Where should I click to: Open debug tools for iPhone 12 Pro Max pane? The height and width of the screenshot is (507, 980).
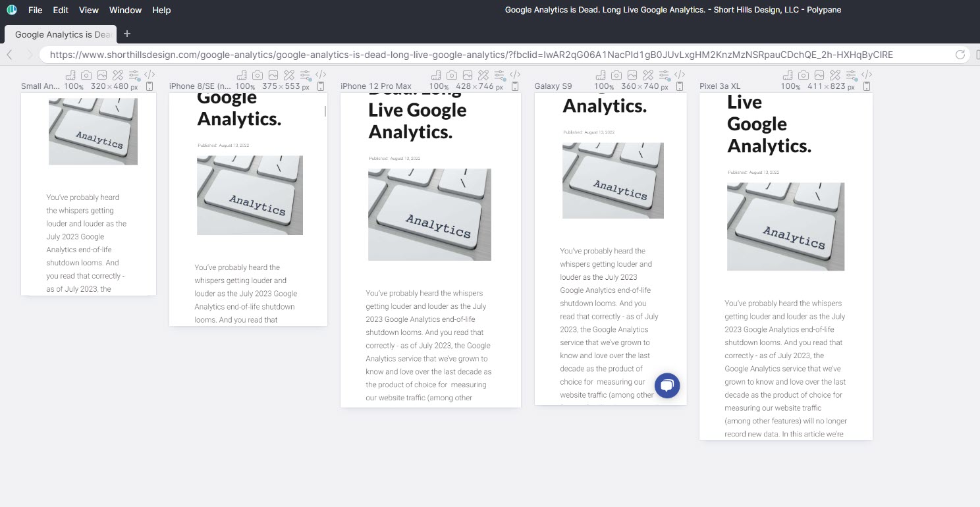[483, 75]
